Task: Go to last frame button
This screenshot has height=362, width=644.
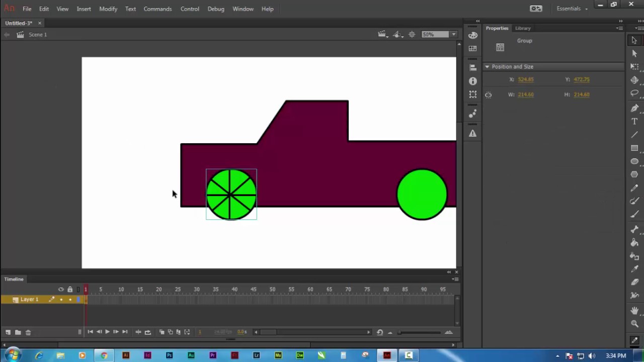Action: [x=125, y=332]
